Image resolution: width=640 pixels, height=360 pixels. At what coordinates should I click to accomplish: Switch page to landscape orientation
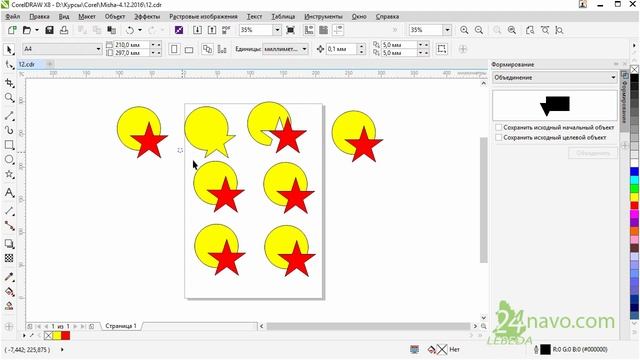[x=189, y=49]
